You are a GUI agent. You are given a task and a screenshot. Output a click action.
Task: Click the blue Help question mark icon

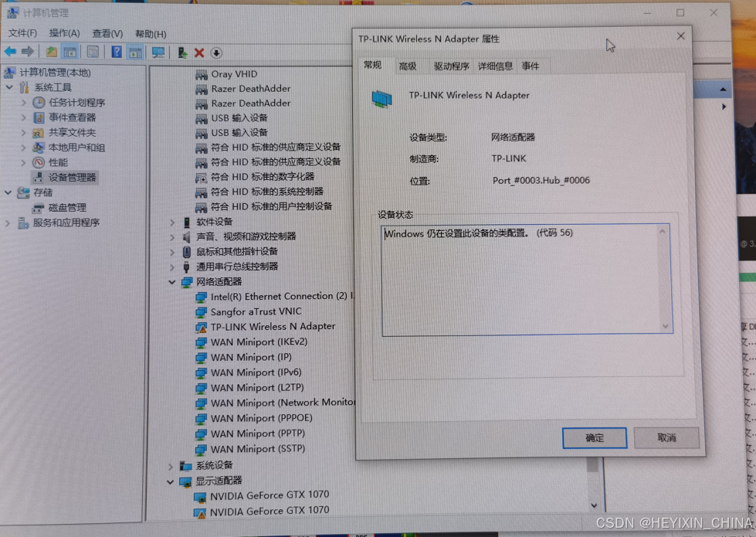[x=117, y=52]
